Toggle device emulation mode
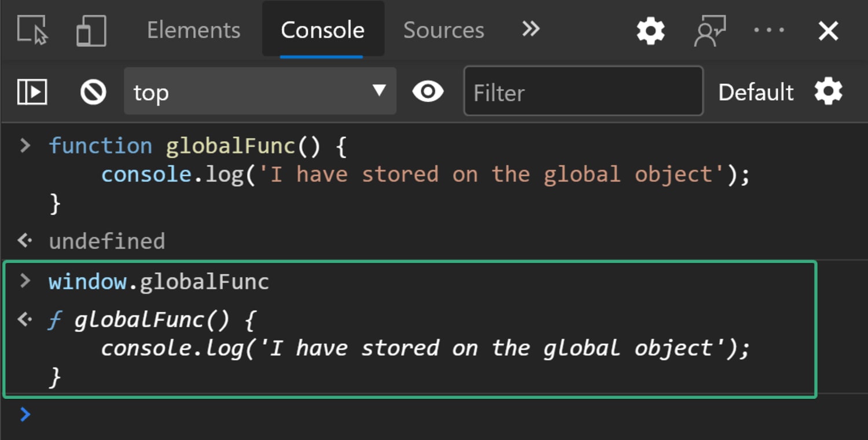 91,30
